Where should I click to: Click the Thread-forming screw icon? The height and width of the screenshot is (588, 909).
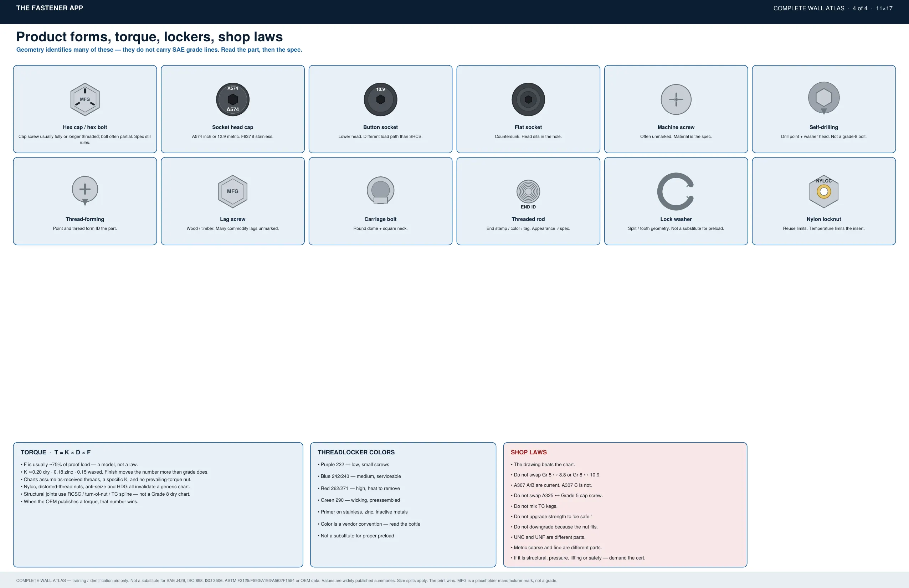[x=85, y=191]
